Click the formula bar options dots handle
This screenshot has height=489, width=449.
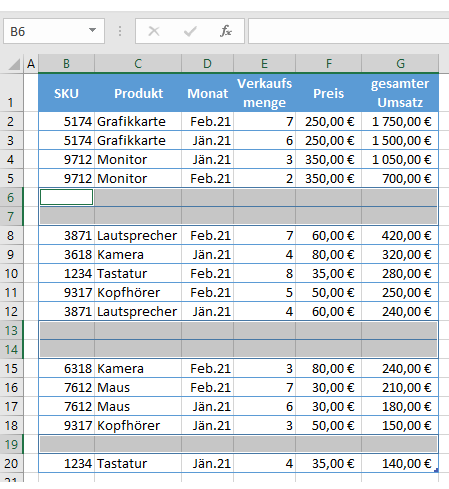120,31
